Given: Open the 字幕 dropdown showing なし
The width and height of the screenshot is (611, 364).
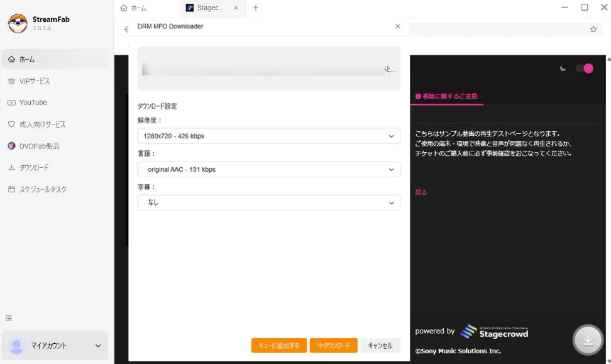Looking at the screenshot, I should [x=269, y=202].
